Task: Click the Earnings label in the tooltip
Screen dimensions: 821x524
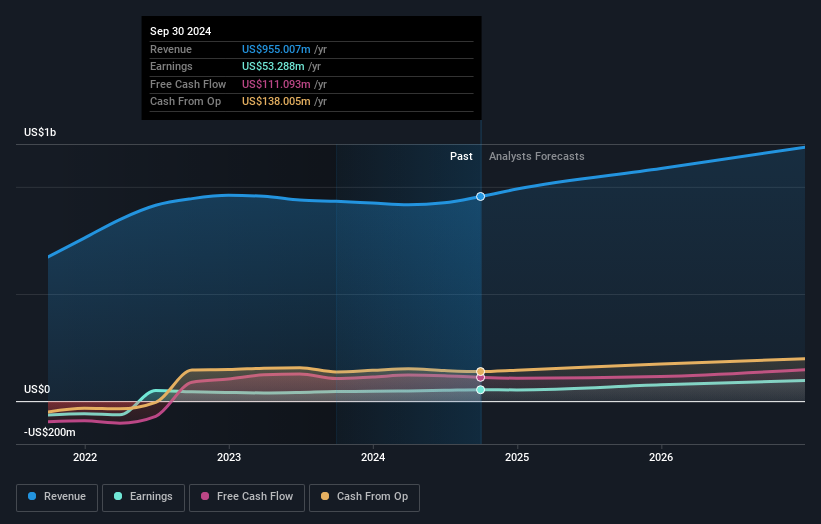Action: (x=171, y=66)
